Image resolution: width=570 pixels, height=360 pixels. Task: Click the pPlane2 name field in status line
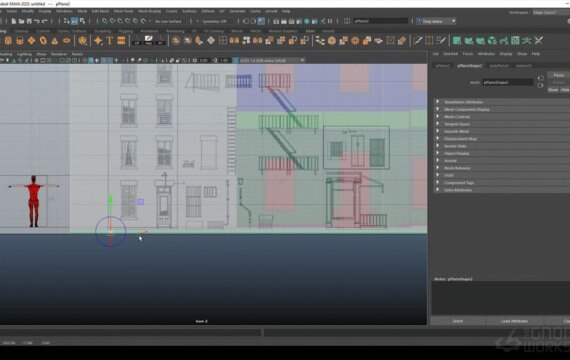381,21
